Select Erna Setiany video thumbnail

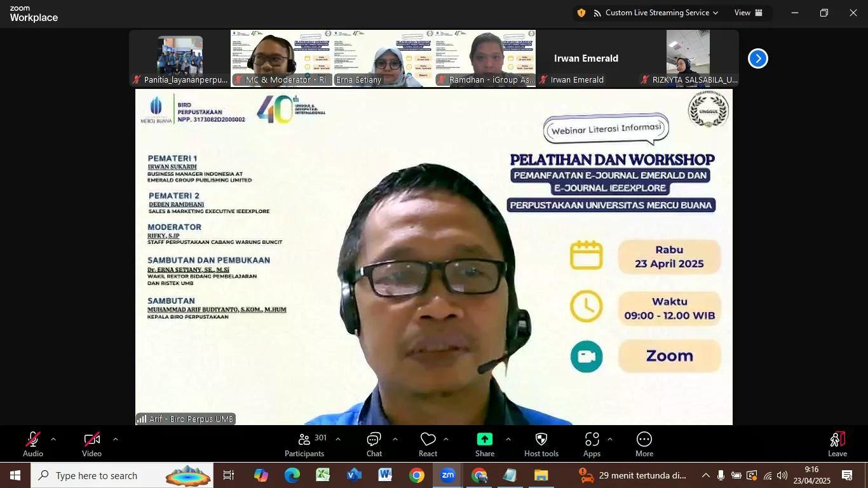(x=384, y=58)
